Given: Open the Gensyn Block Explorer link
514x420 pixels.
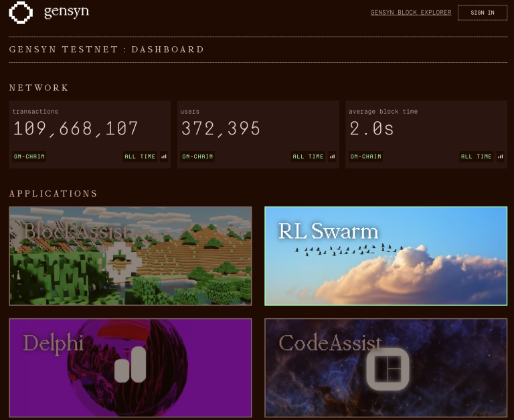Looking at the screenshot, I should [x=411, y=13].
